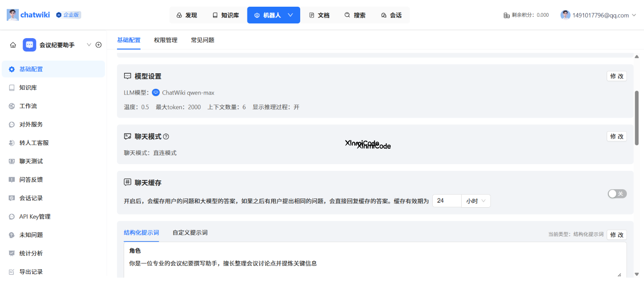The image size is (644, 291).
Task: Click the 聊天测试 chat test icon
Action: 11,161
